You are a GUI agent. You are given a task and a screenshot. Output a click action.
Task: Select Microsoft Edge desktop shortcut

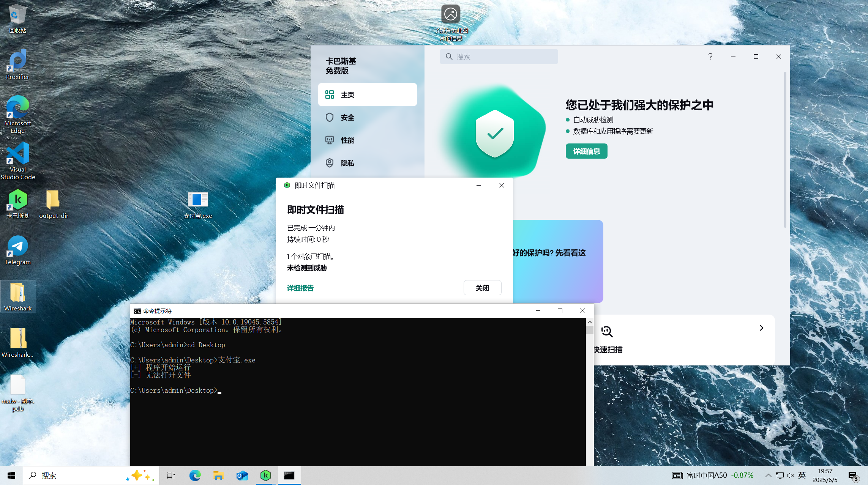pyautogui.click(x=17, y=115)
